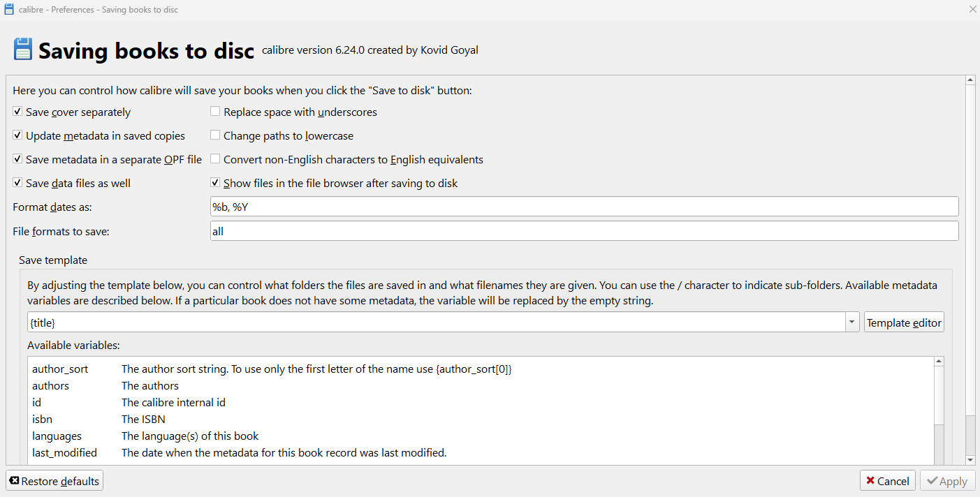Toggle Save metadata in separate OPF file
This screenshot has width=980, height=497.
pos(18,159)
